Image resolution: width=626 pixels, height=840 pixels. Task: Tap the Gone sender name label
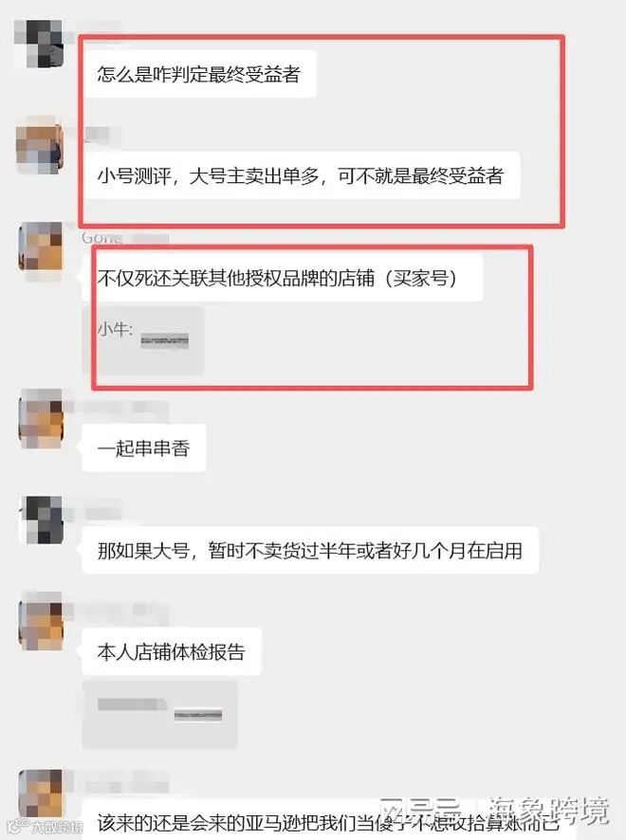[101, 237]
